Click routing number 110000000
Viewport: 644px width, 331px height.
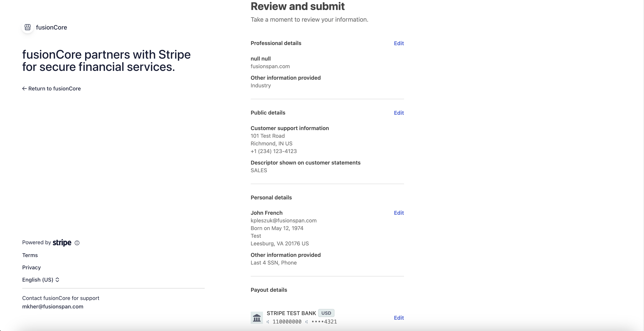click(287, 322)
